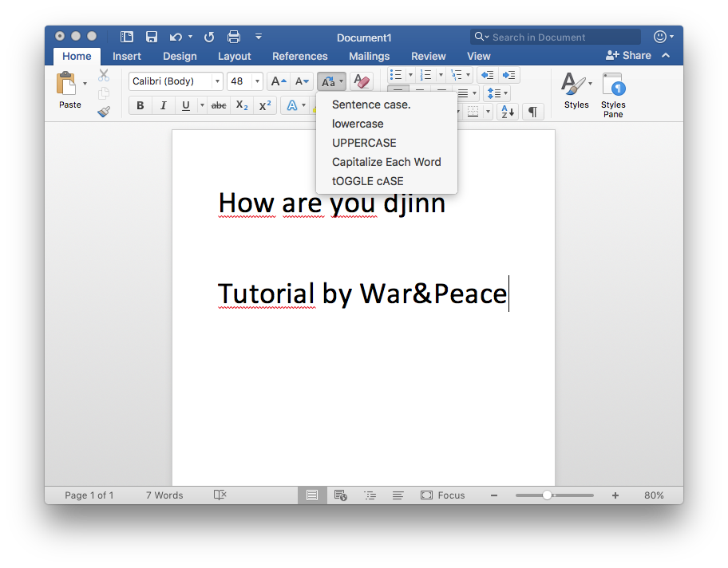Switch to the Insert tab
728x568 pixels.
point(127,56)
